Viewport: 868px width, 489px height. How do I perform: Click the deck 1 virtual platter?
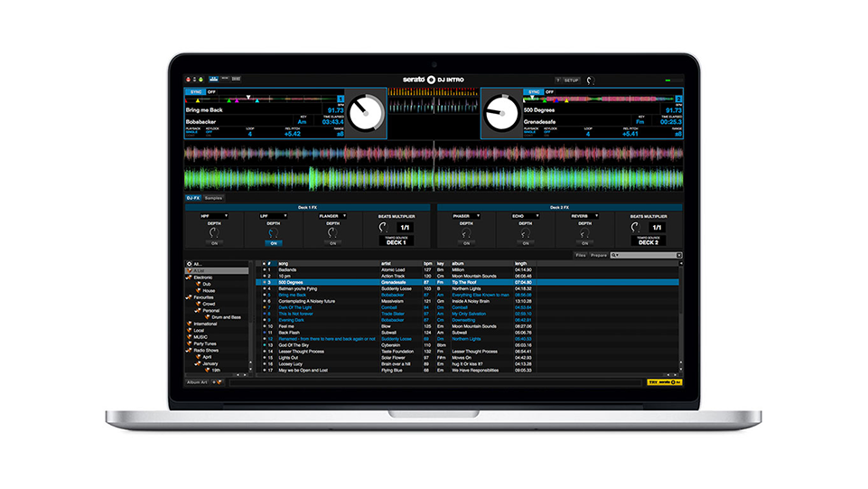[366, 113]
